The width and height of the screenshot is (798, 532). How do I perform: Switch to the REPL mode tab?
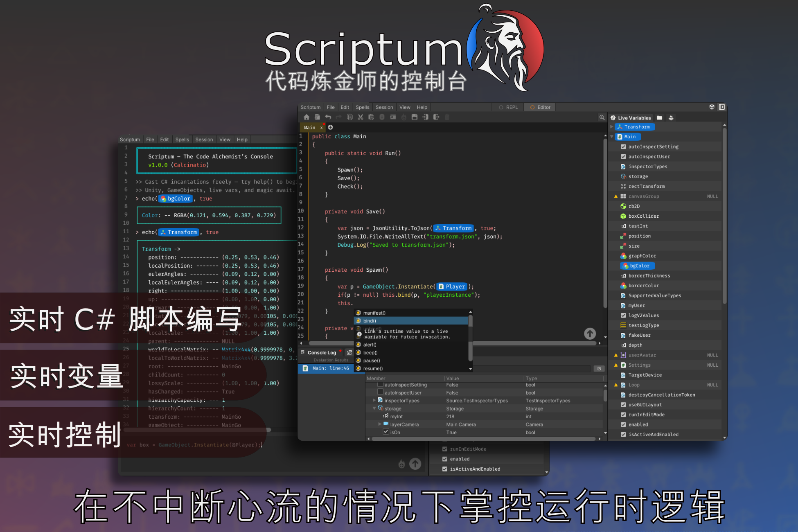[508, 107]
